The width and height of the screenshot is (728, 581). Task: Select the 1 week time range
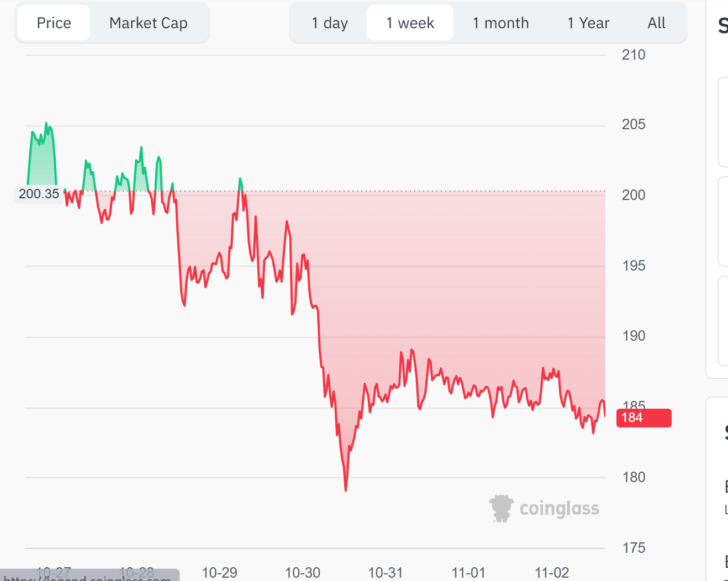tap(410, 23)
